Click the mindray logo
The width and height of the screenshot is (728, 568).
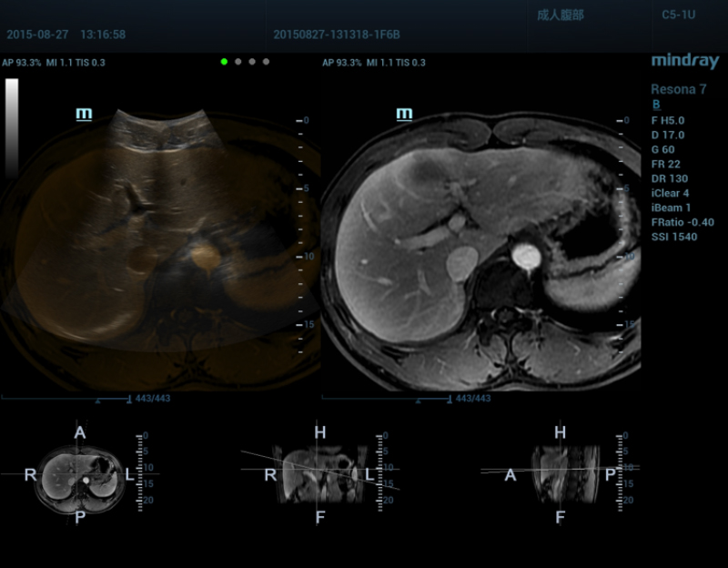click(x=684, y=62)
